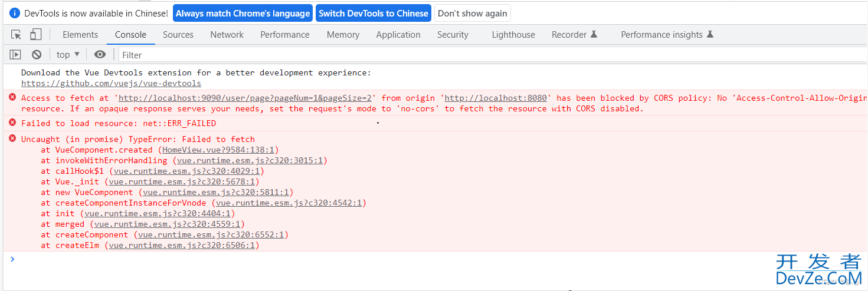Click 'DevTools is now available in Chinese!' text
The height and width of the screenshot is (291, 868).
coord(96,13)
